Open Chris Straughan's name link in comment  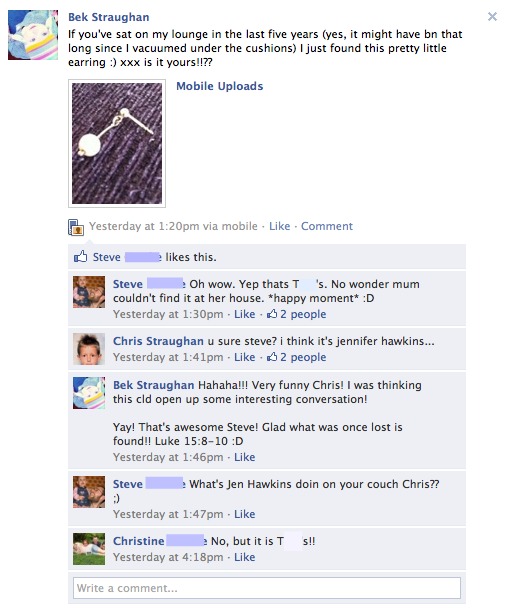pyautogui.click(x=158, y=341)
